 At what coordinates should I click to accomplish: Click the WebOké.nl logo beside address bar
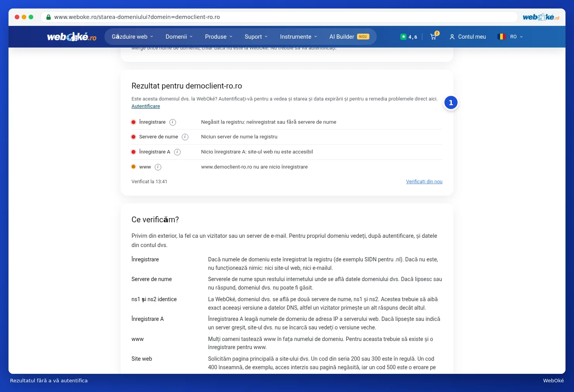541,17
